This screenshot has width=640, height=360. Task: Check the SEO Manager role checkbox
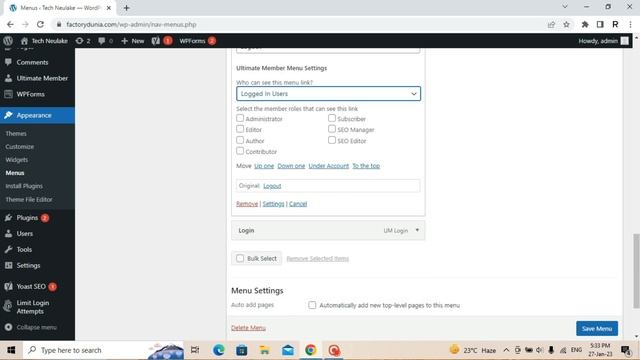[x=332, y=129]
